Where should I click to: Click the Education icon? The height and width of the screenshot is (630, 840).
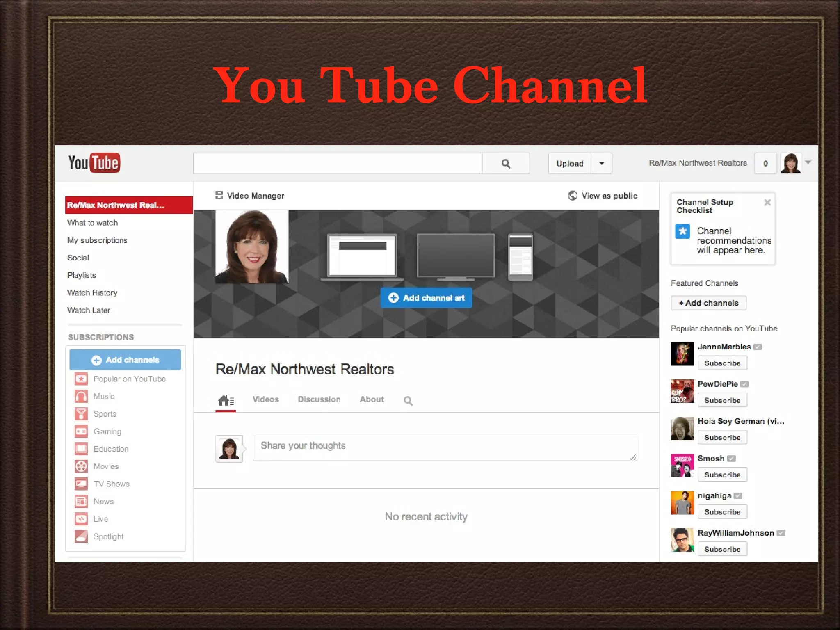click(81, 449)
